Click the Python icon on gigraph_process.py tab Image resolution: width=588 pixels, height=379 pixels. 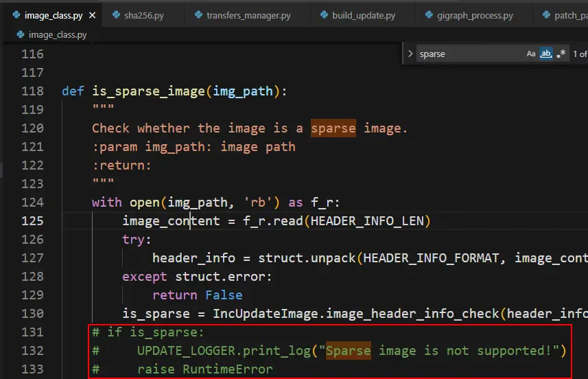point(429,14)
